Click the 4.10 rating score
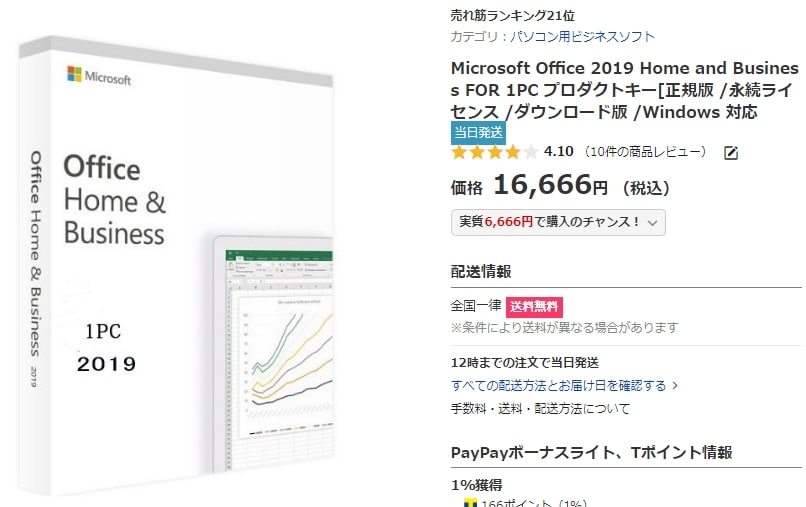The image size is (806, 507). 558,152
